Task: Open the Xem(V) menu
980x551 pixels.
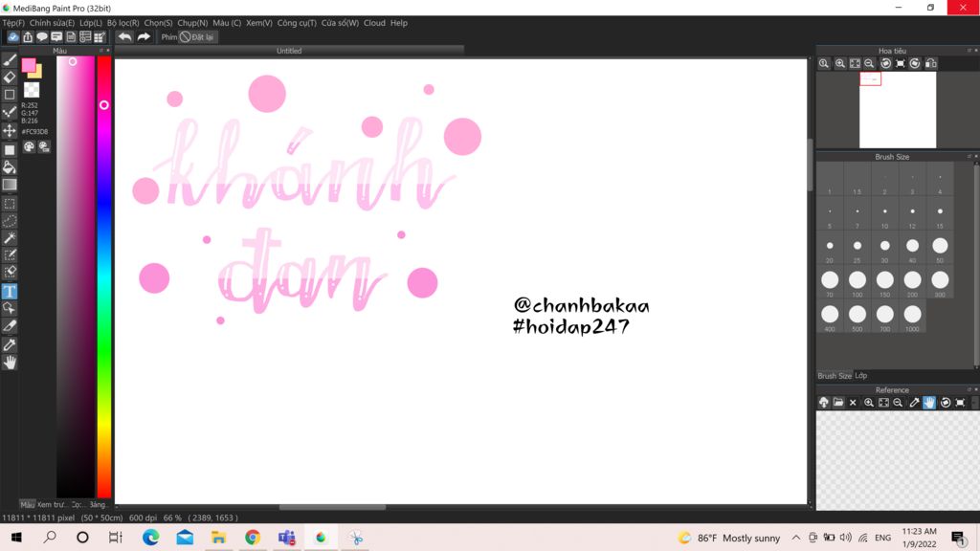Action: point(258,23)
